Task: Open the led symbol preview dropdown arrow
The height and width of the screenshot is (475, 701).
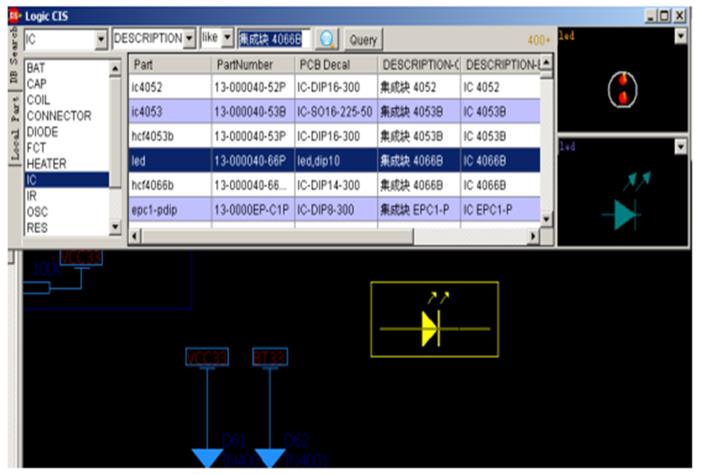Action: (680, 146)
